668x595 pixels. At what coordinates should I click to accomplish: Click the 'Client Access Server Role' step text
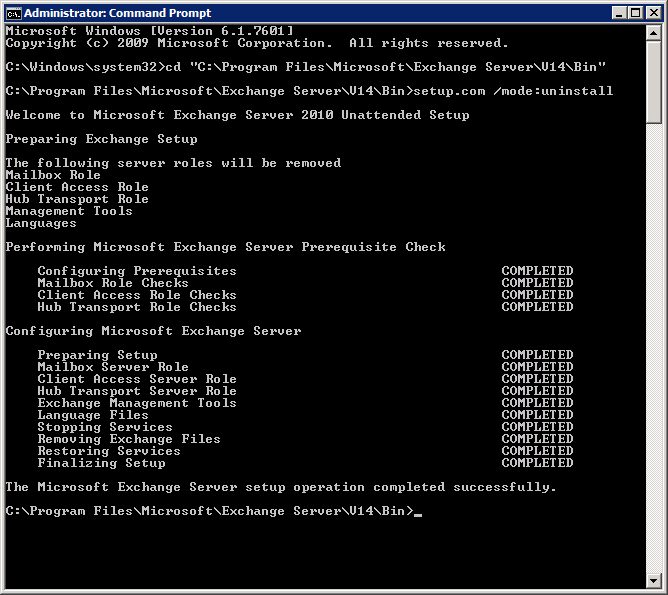[137, 379]
